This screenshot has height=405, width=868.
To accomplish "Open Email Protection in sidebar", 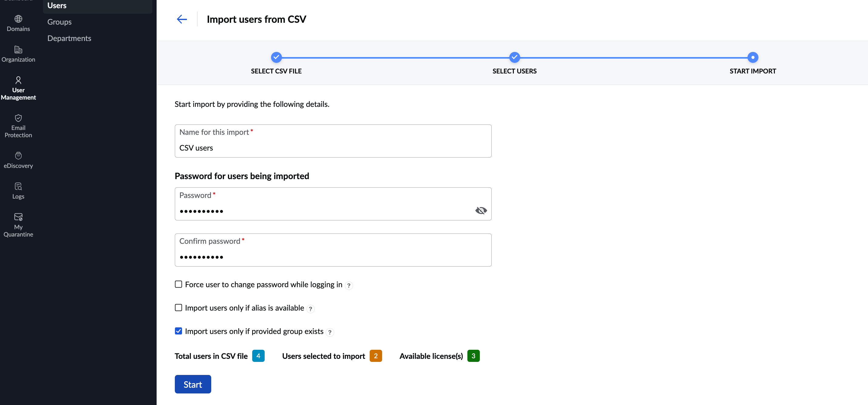I will (x=18, y=126).
